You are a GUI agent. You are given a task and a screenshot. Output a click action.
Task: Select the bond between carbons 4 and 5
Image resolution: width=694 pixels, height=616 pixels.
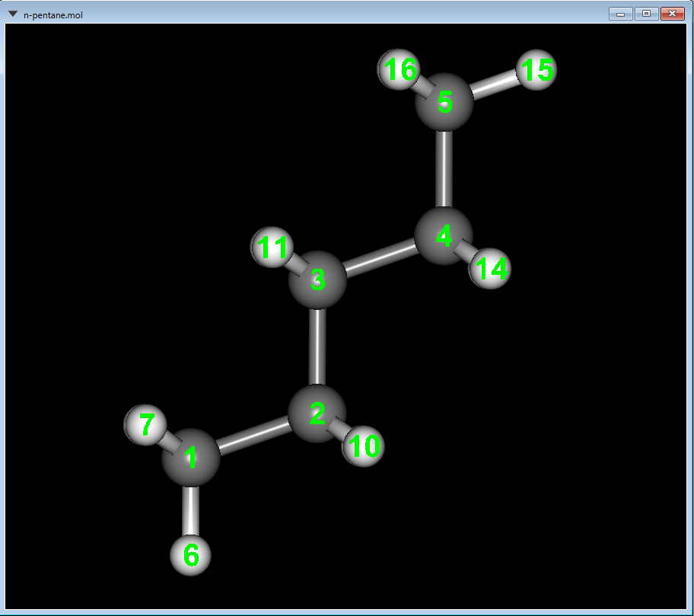pos(445,168)
